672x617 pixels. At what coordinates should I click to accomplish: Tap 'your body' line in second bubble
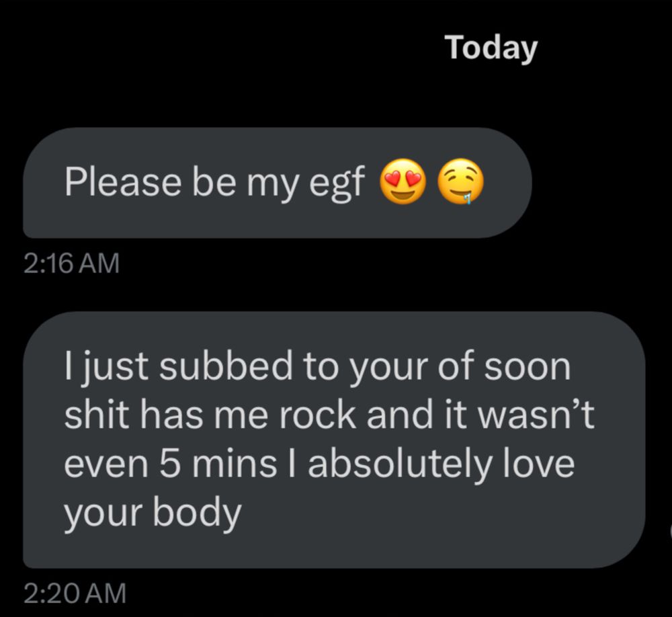coord(153,513)
